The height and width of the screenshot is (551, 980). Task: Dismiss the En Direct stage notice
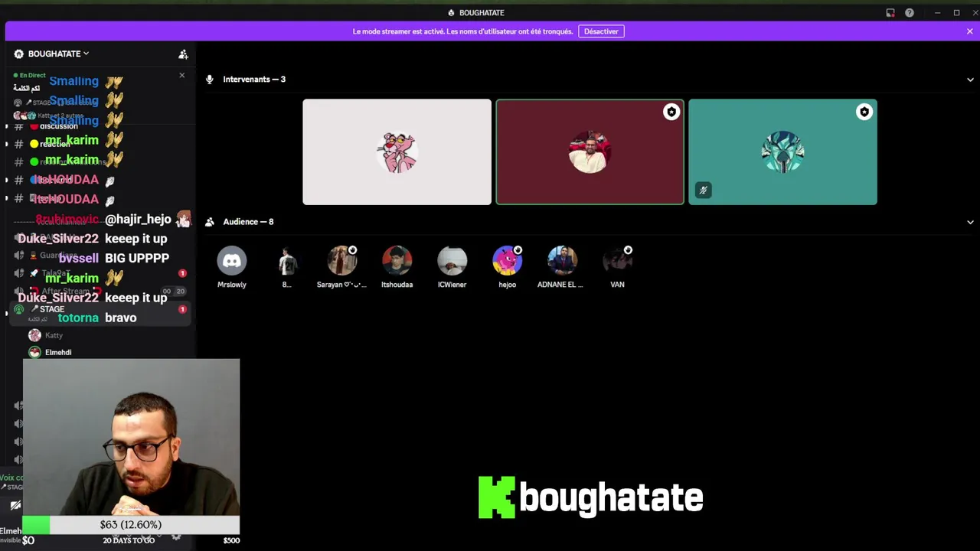181,75
